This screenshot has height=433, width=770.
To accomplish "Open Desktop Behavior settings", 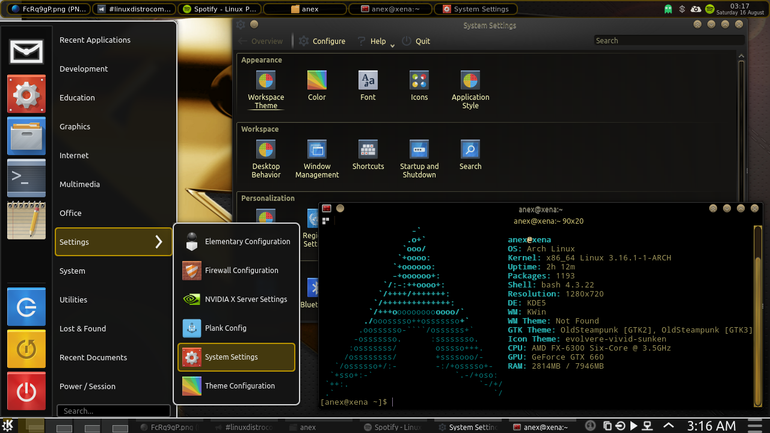I will click(x=266, y=159).
